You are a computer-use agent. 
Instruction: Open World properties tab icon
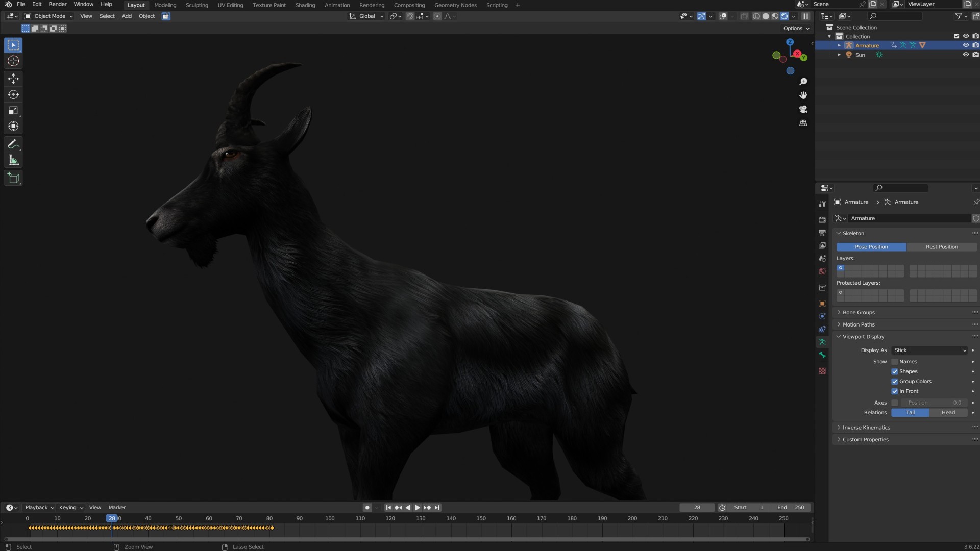point(822,271)
